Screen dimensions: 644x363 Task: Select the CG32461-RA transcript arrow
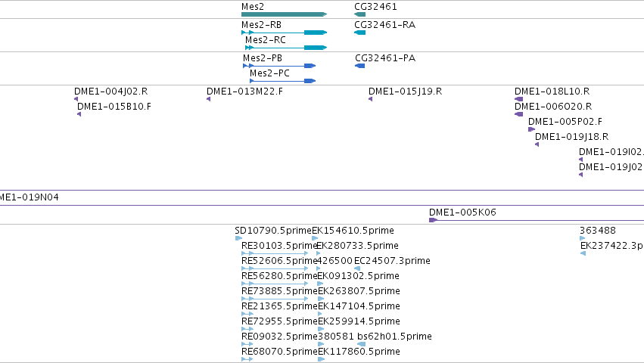(x=359, y=33)
